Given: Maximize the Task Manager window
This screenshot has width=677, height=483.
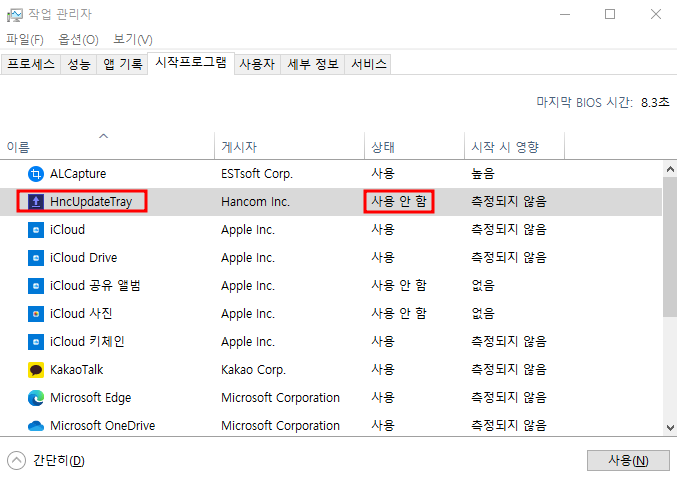Looking at the screenshot, I should coord(610,15).
